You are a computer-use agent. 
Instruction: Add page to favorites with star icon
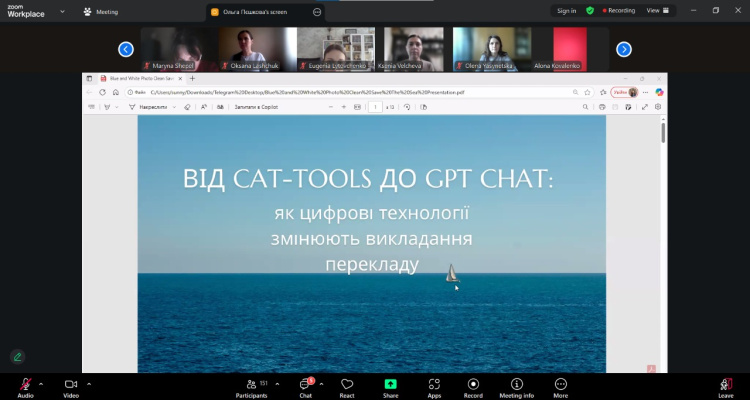pyautogui.click(x=587, y=92)
